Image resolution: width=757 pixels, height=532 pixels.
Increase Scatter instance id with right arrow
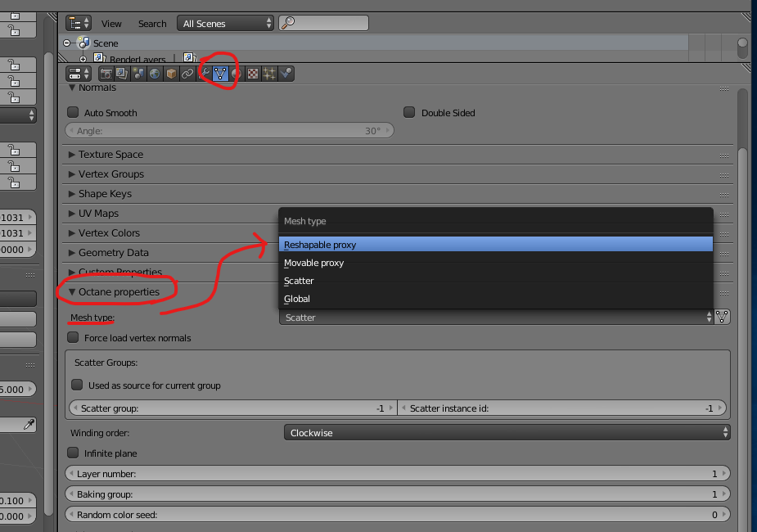pos(720,408)
